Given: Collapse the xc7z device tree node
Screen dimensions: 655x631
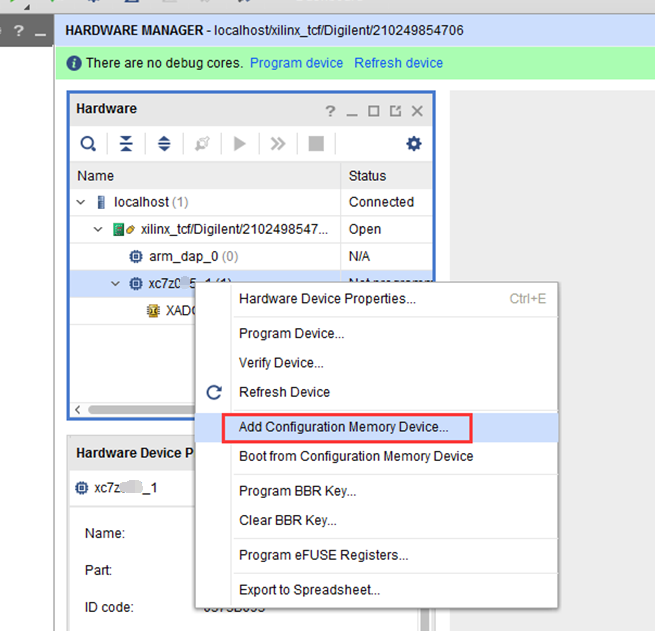Looking at the screenshot, I should [116, 284].
